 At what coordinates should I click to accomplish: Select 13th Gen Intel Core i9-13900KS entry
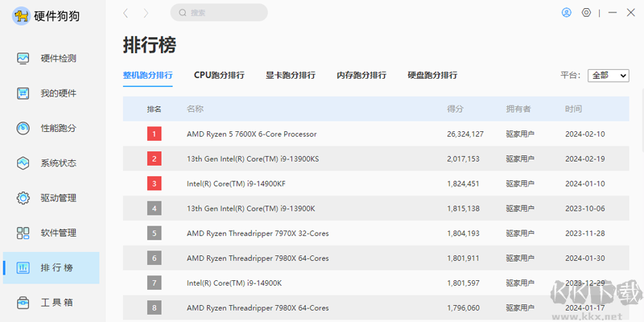(253, 159)
